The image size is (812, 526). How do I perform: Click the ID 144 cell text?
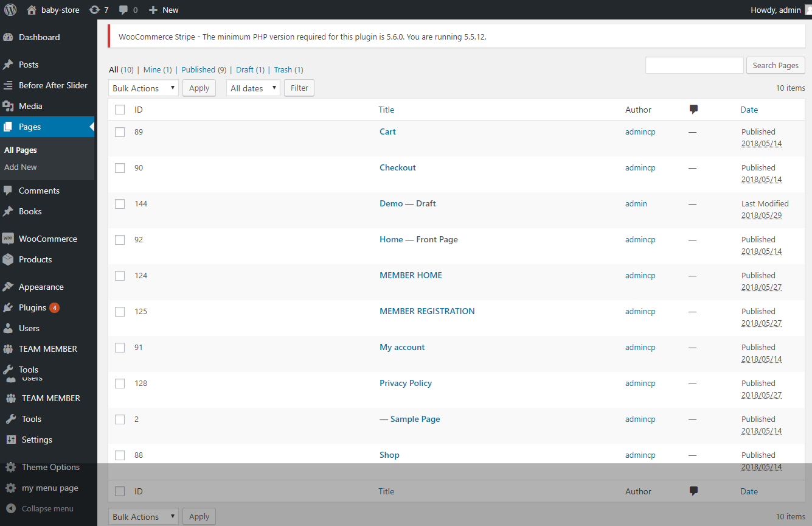click(x=141, y=203)
